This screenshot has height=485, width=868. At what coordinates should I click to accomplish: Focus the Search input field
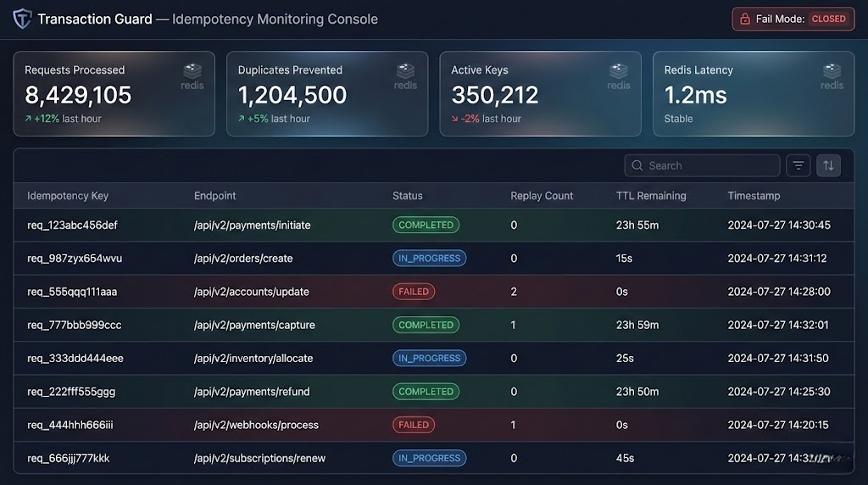click(x=702, y=165)
